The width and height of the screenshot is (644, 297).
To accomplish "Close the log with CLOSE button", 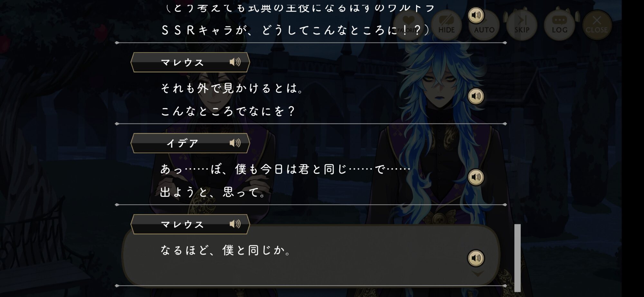I will pos(597,25).
